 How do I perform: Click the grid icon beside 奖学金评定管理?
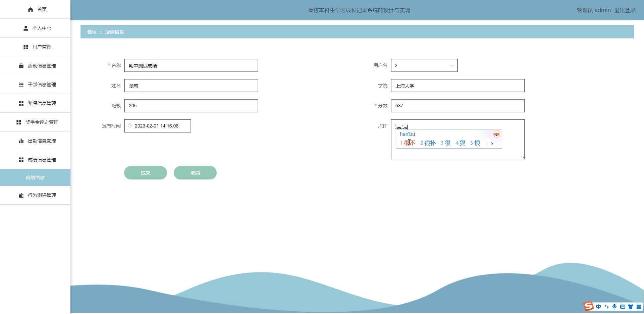coord(19,122)
